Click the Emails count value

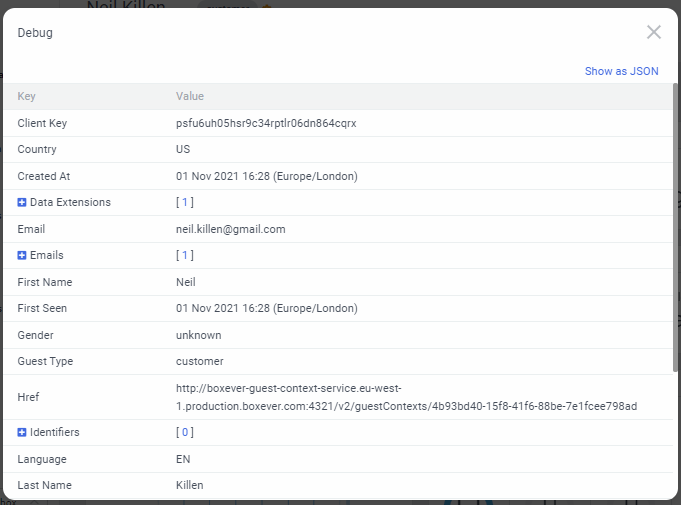(x=185, y=256)
